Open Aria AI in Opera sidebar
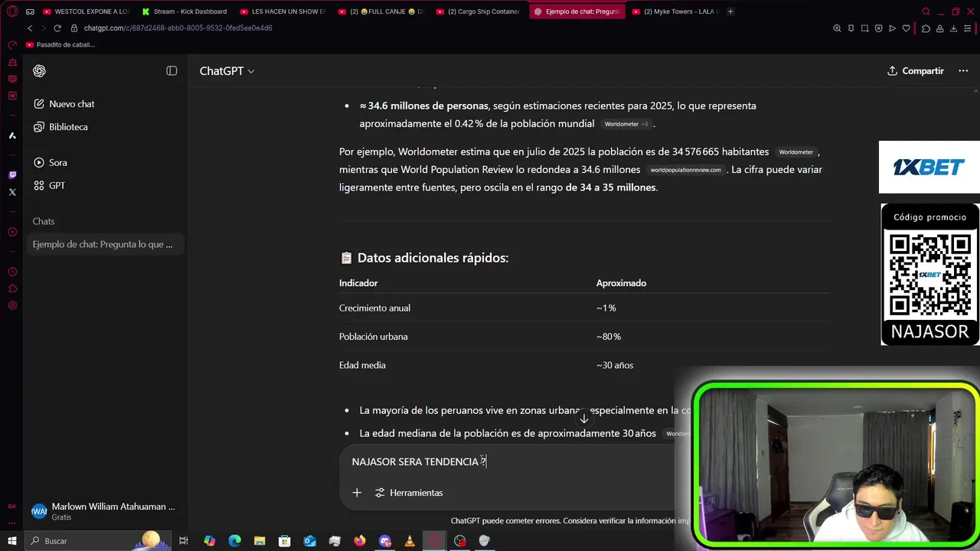The height and width of the screenshot is (551, 980). [12, 135]
